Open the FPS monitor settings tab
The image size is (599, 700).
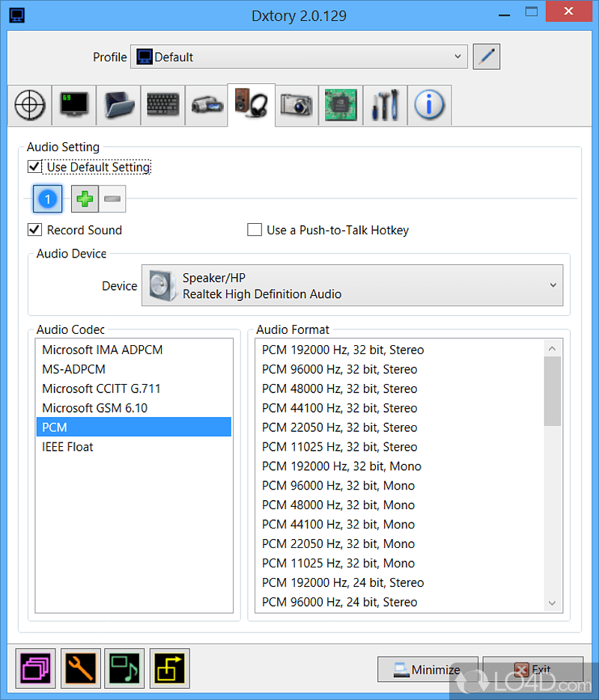pos(74,105)
